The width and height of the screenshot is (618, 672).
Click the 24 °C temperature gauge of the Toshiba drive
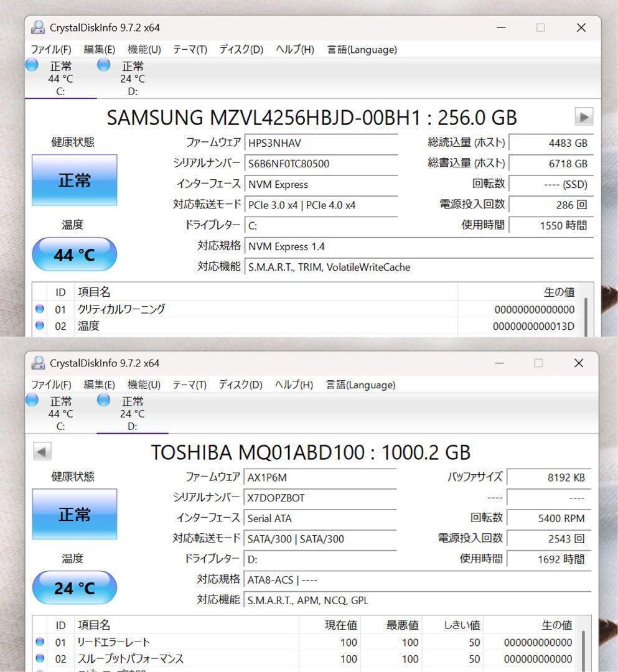[x=74, y=587]
